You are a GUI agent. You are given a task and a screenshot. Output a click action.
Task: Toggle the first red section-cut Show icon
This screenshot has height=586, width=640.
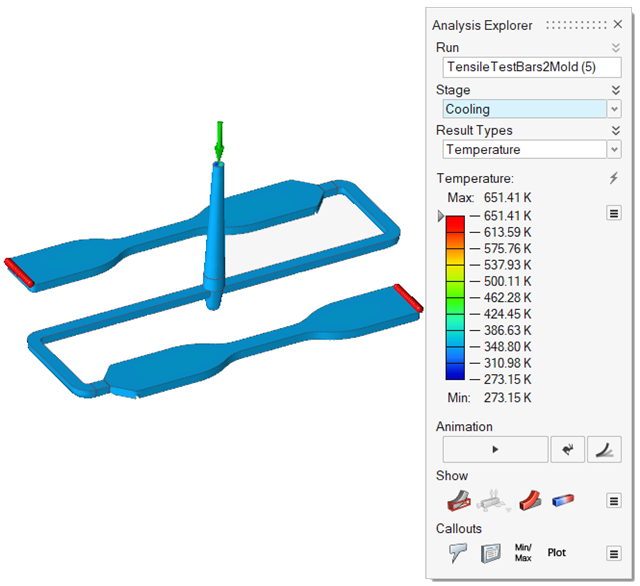tap(457, 500)
